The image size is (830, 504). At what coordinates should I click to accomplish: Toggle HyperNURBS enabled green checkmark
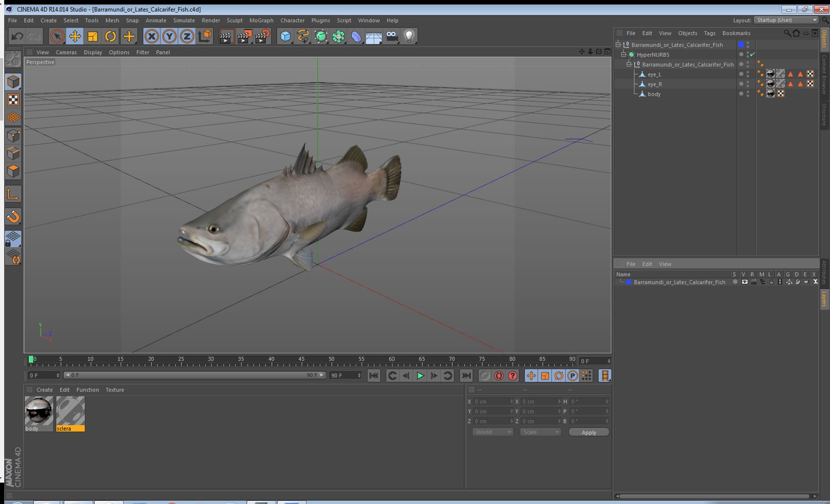752,55
